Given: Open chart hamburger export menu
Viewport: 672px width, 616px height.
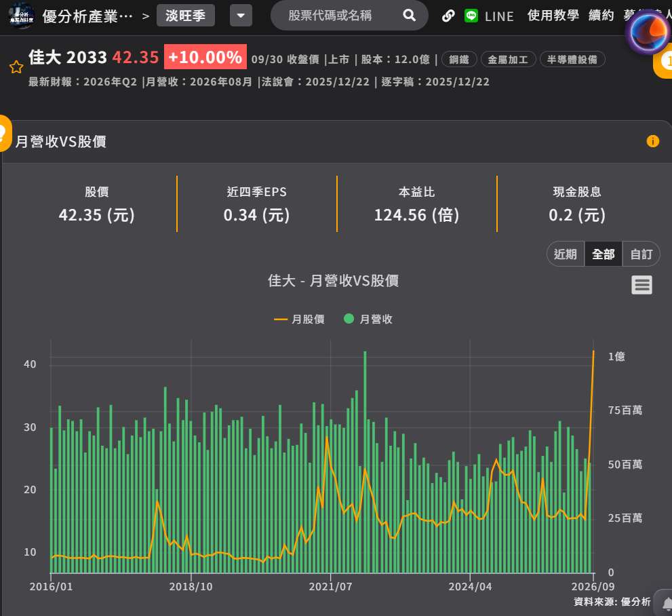Looking at the screenshot, I should point(641,285).
